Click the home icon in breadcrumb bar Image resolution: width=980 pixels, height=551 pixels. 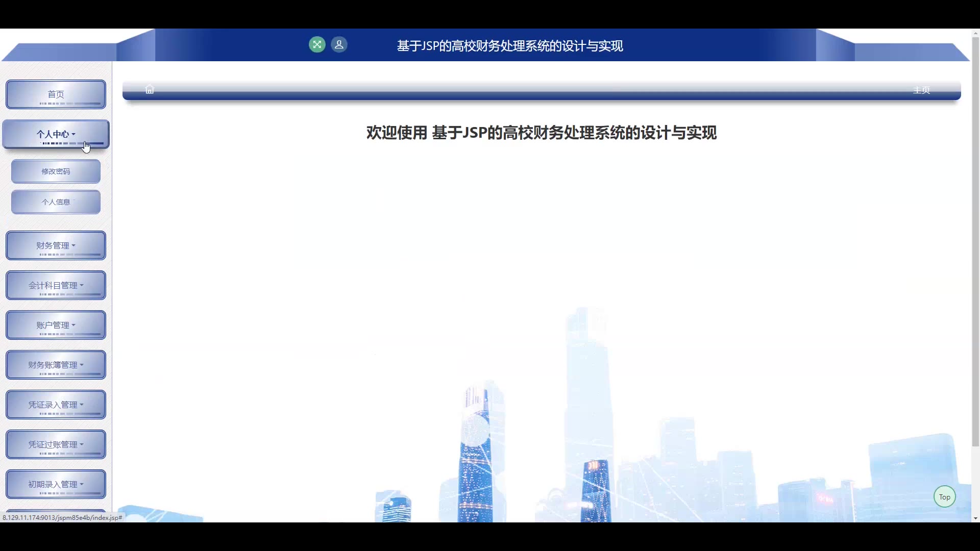point(150,90)
